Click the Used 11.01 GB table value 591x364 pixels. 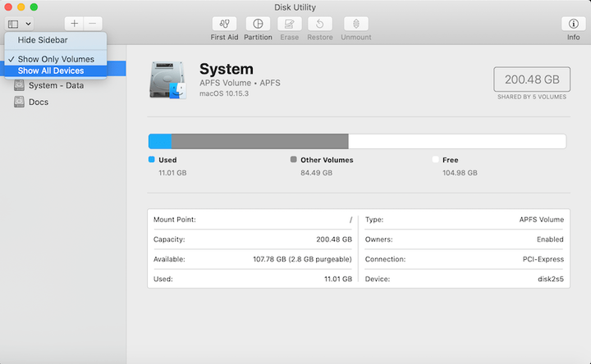coord(338,279)
